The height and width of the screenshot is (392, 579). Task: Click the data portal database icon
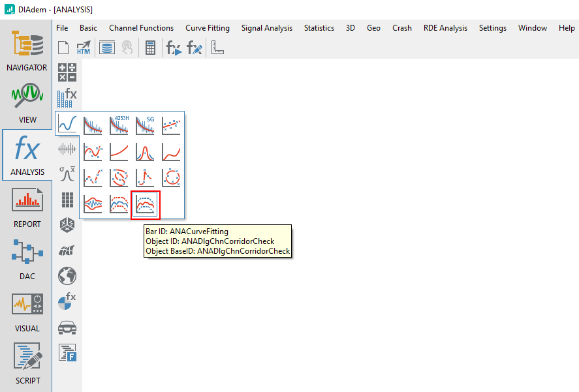106,48
